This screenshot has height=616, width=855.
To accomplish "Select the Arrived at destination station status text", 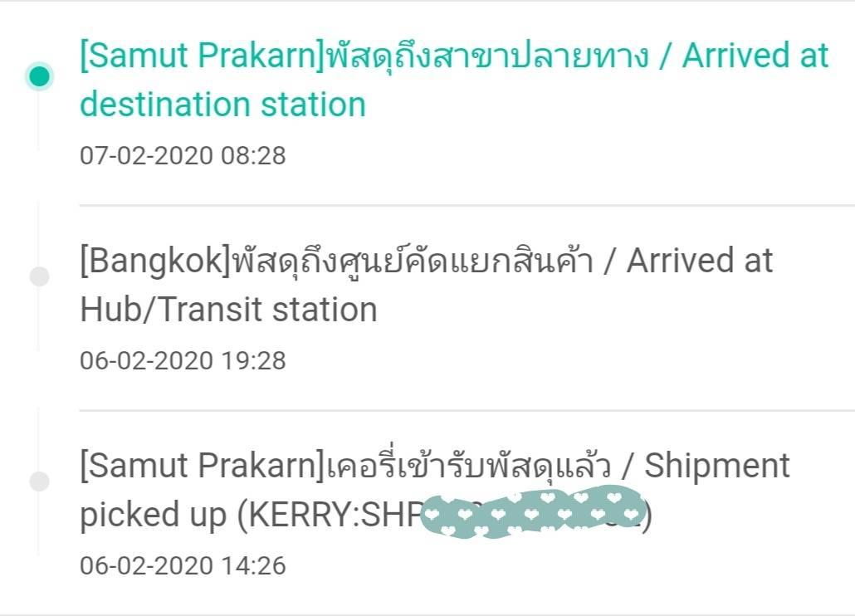I will click(x=454, y=81).
